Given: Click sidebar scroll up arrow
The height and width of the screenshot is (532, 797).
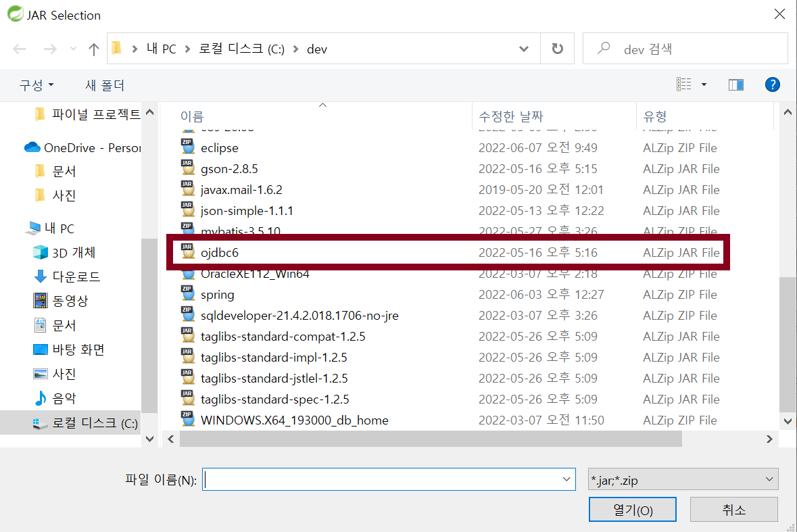Looking at the screenshot, I should (x=149, y=112).
